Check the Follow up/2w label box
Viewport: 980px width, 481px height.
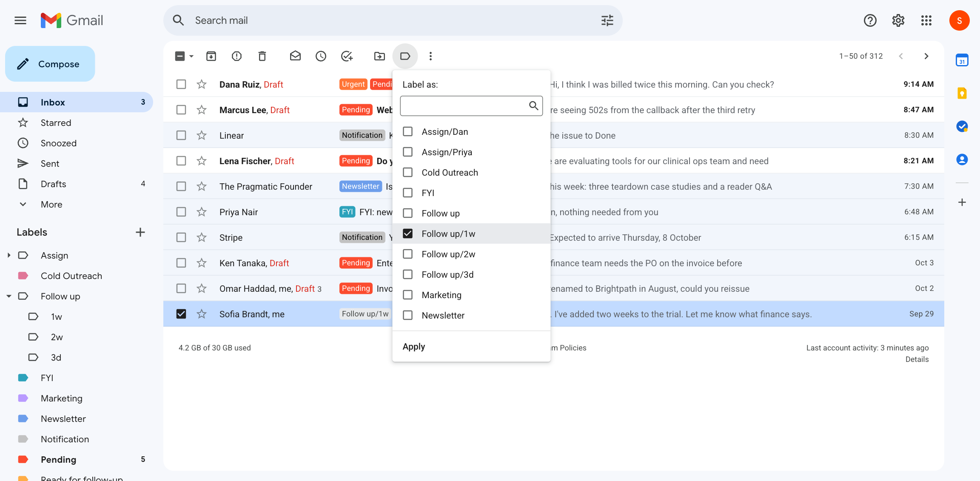pyautogui.click(x=407, y=254)
